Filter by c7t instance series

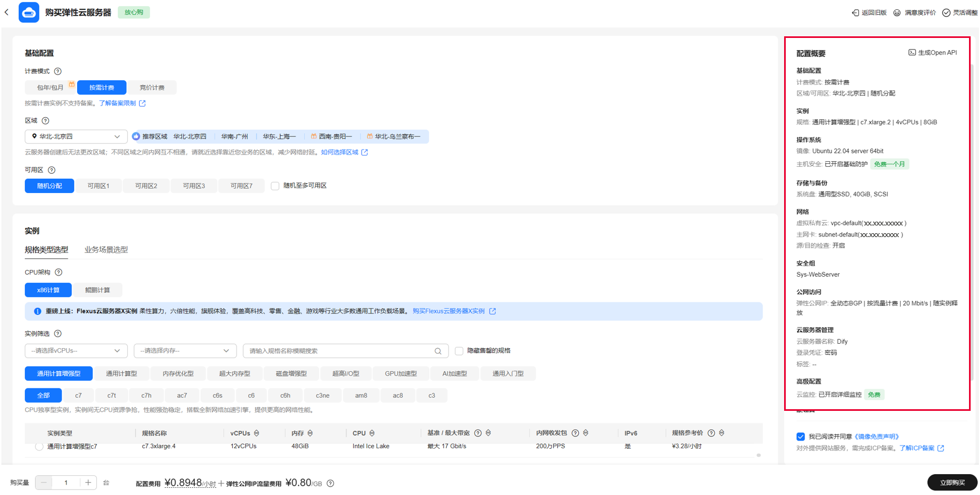[112, 395]
